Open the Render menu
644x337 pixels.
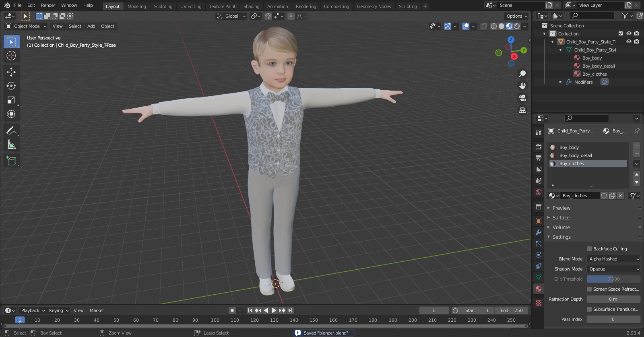48,6
